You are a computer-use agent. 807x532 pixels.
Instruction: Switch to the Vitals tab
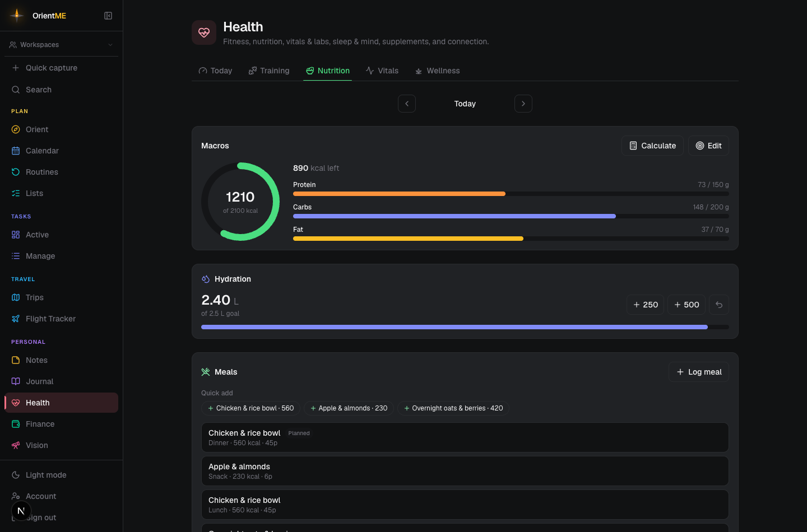tap(382, 71)
